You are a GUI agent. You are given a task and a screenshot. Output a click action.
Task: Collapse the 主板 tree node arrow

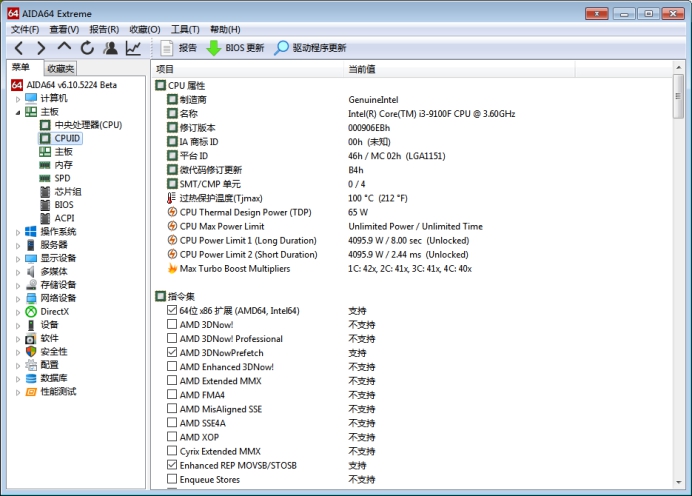(18, 113)
